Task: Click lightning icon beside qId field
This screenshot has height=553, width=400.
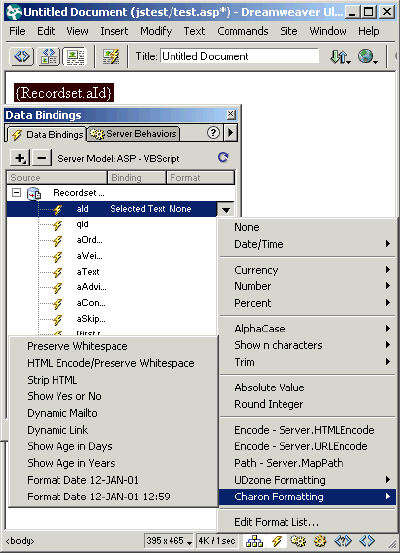Action: coord(57,225)
